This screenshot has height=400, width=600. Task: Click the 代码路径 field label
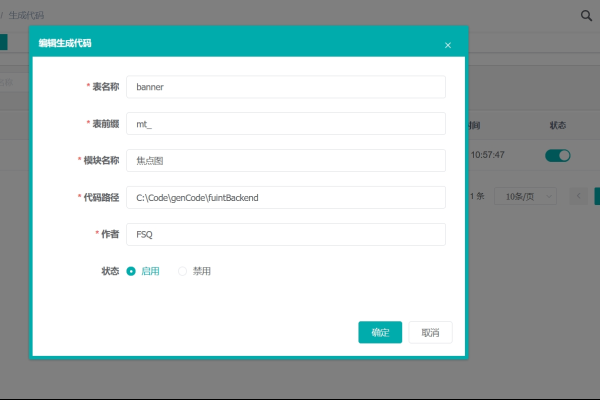click(x=101, y=198)
